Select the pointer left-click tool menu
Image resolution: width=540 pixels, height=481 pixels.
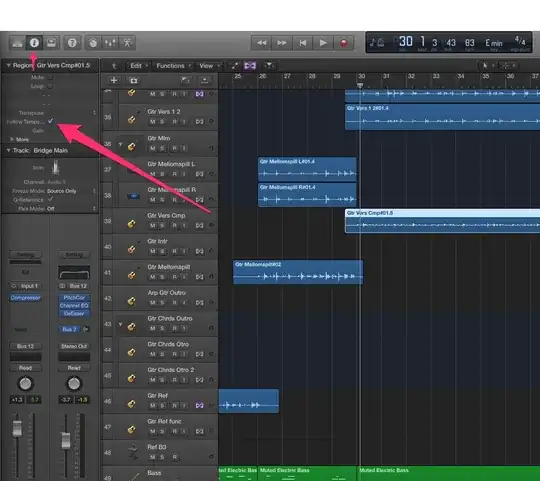click(487, 65)
